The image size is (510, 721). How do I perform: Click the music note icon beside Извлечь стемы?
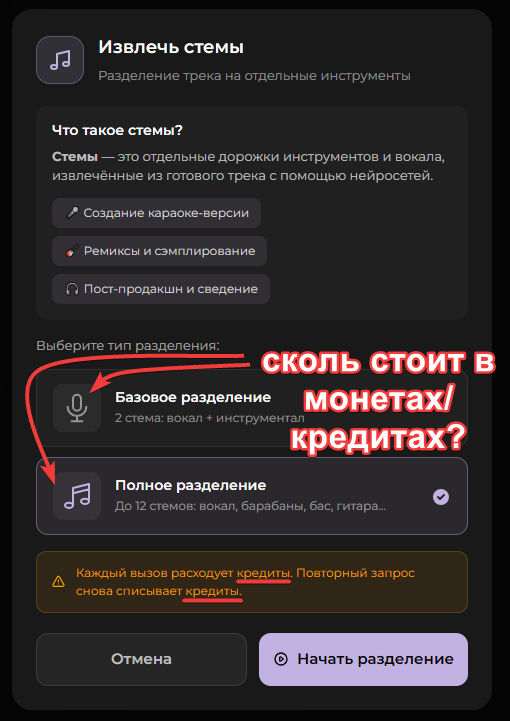tap(60, 60)
